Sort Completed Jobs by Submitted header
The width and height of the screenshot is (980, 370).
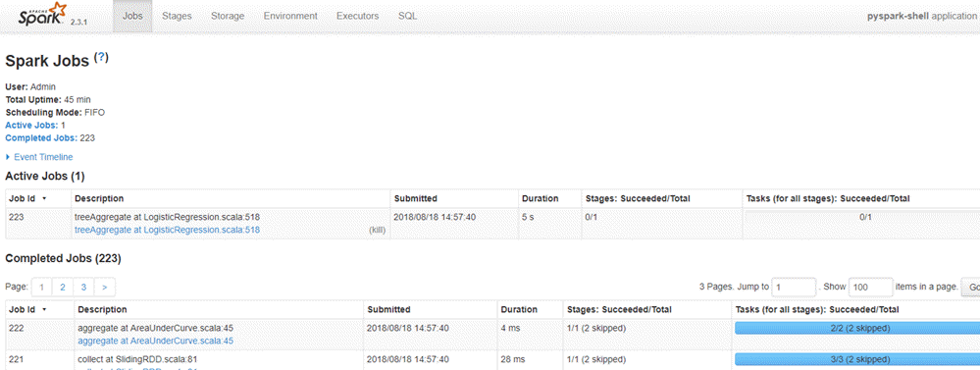pyautogui.click(x=388, y=309)
